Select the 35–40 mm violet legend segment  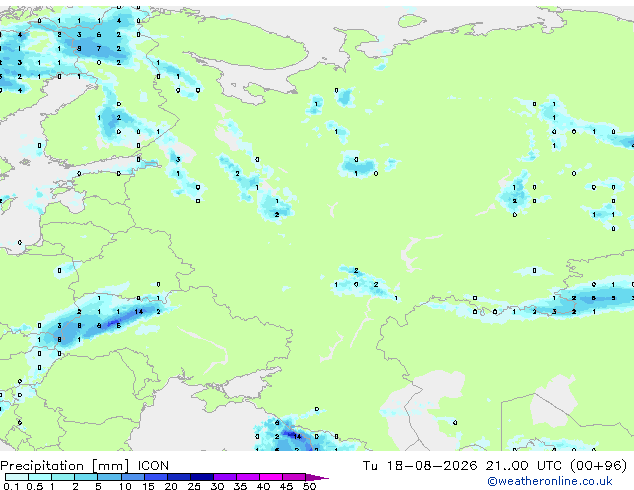[248, 477]
